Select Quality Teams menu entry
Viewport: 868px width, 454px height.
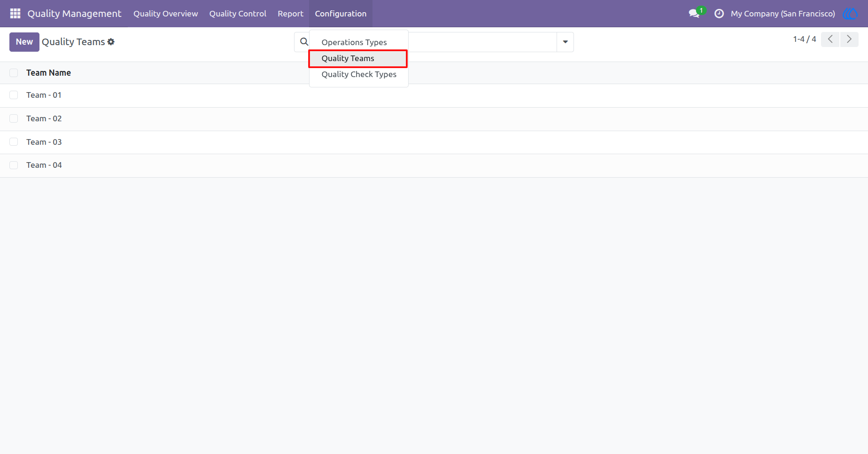pos(358,58)
